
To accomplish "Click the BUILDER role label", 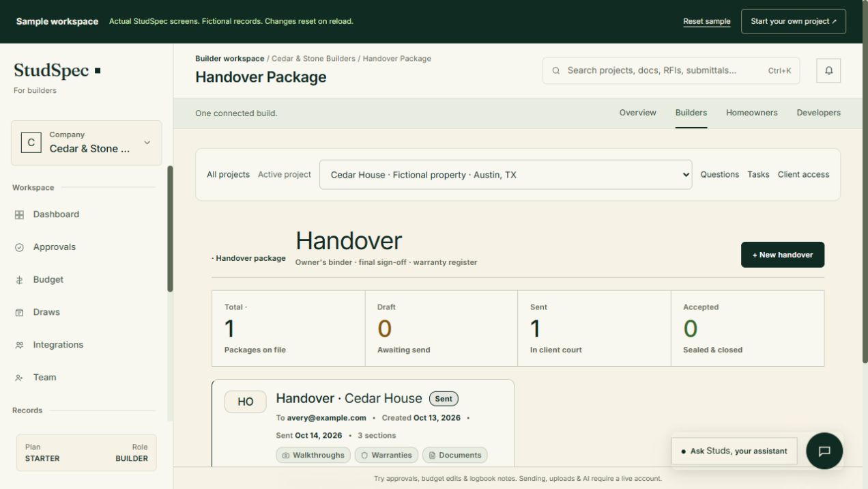I will 132,459.
